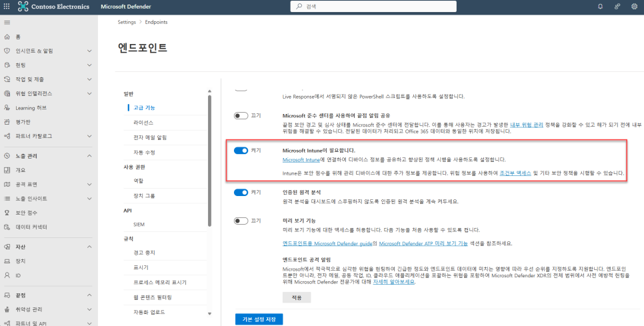Expand 작업 및 제출 chevron
The height and width of the screenshot is (326, 644).
coord(89,79)
